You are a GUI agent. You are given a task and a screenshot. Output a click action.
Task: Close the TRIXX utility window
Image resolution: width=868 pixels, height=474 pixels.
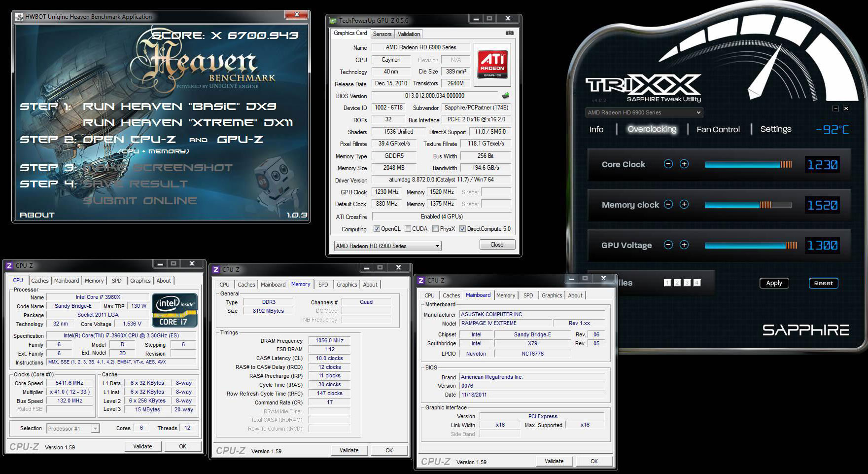tap(846, 109)
